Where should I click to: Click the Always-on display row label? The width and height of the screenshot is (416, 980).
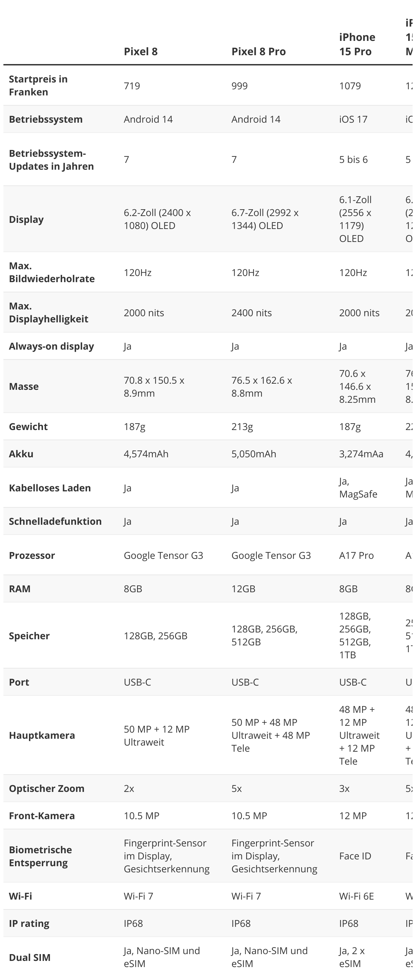(x=51, y=346)
